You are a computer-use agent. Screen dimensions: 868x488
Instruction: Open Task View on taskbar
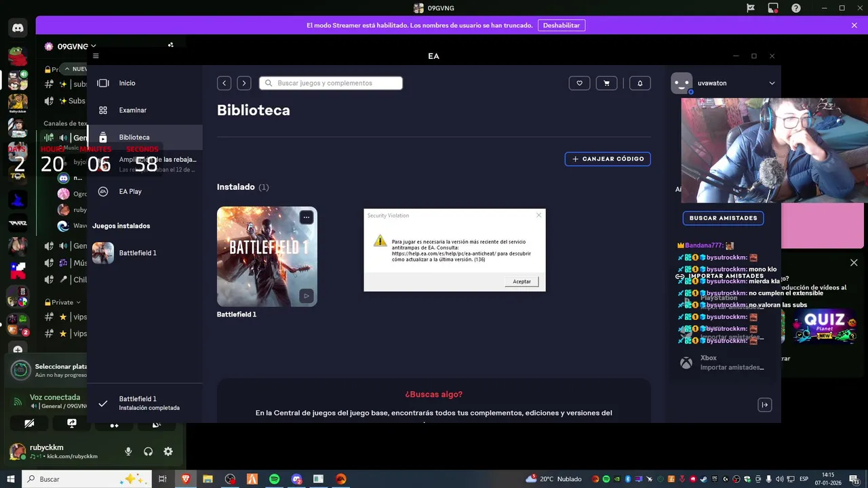(163, 479)
